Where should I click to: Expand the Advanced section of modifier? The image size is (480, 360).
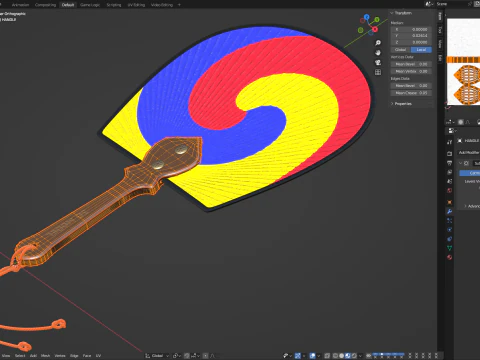pos(465,206)
